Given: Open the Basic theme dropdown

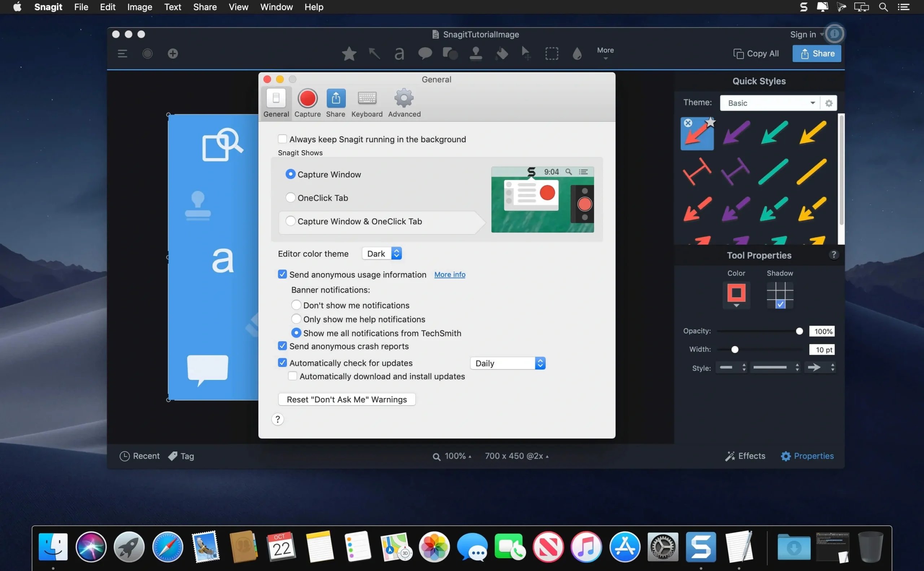Looking at the screenshot, I should [x=770, y=103].
